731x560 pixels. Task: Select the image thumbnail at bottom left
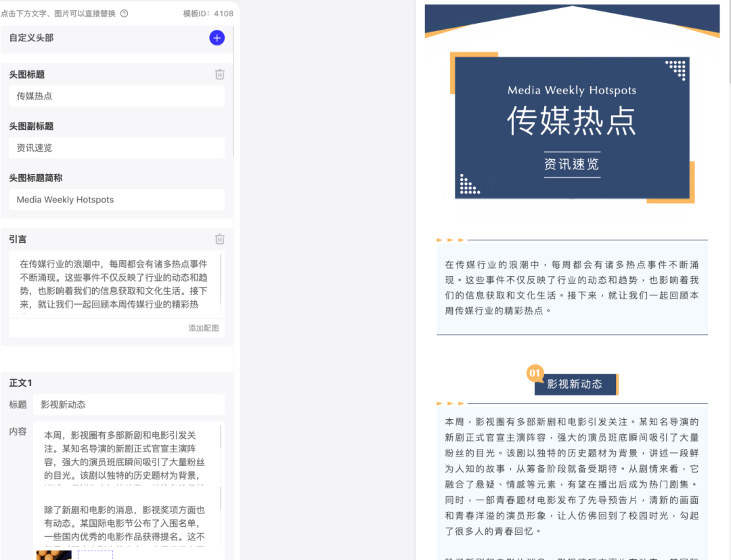[53, 554]
